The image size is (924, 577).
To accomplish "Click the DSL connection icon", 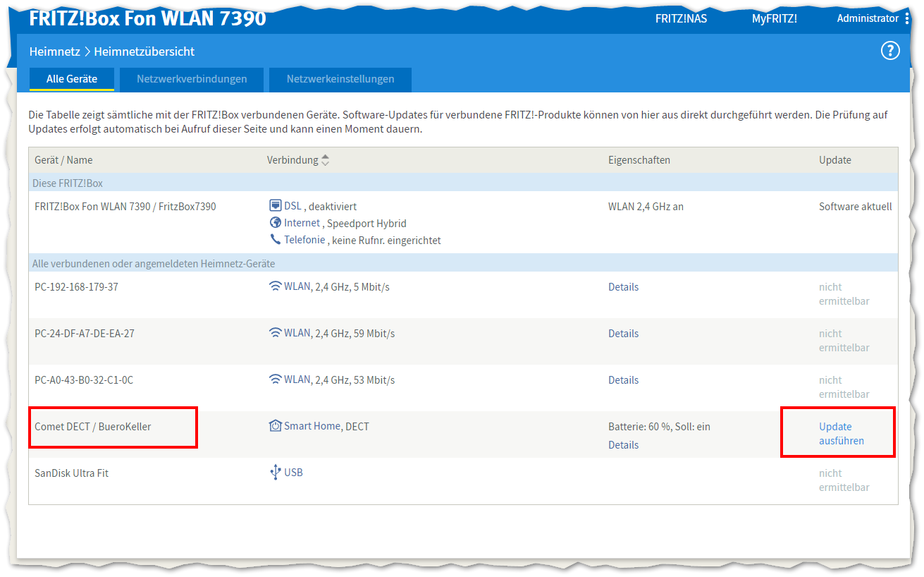I will 276,206.
